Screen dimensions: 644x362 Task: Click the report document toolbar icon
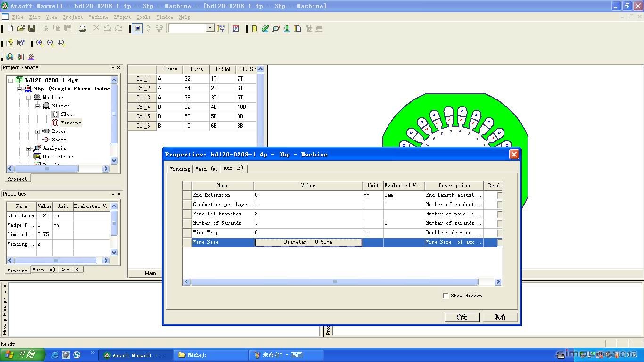pos(297,28)
